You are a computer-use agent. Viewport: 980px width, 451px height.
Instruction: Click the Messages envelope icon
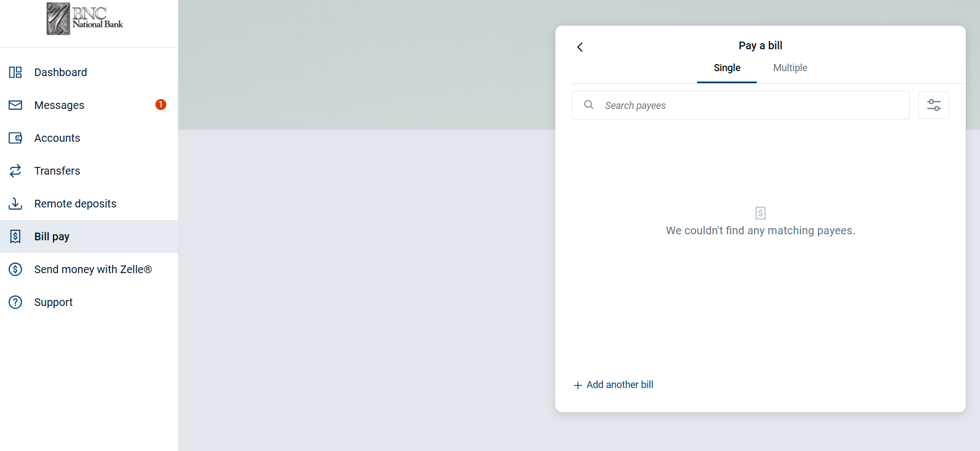15,105
